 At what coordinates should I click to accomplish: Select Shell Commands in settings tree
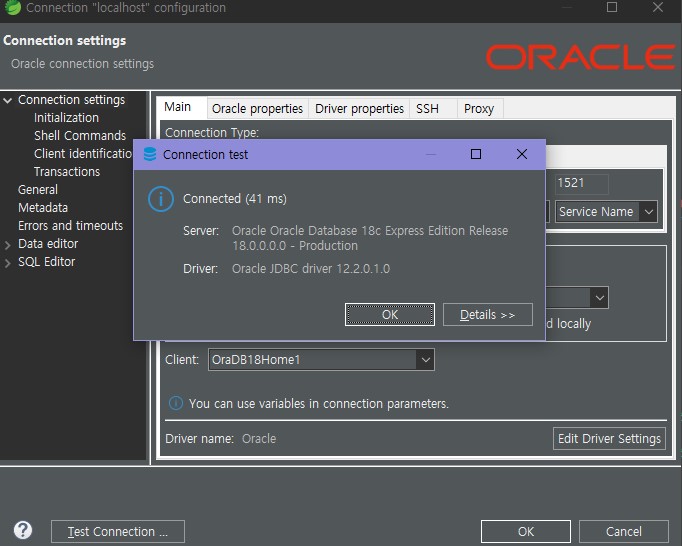80,136
